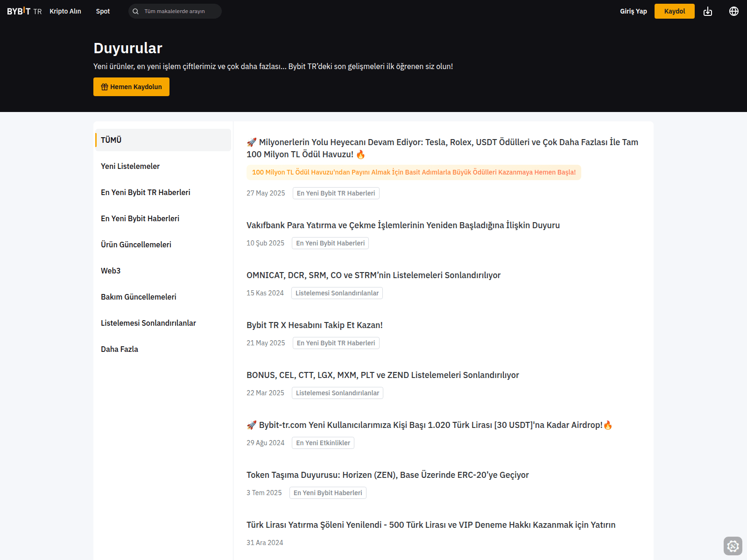Image resolution: width=747 pixels, height=560 pixels.
Task: Open the Horizen (ZEN) token migration announcement
Action: pyautogui.click(x=388, y=475)
